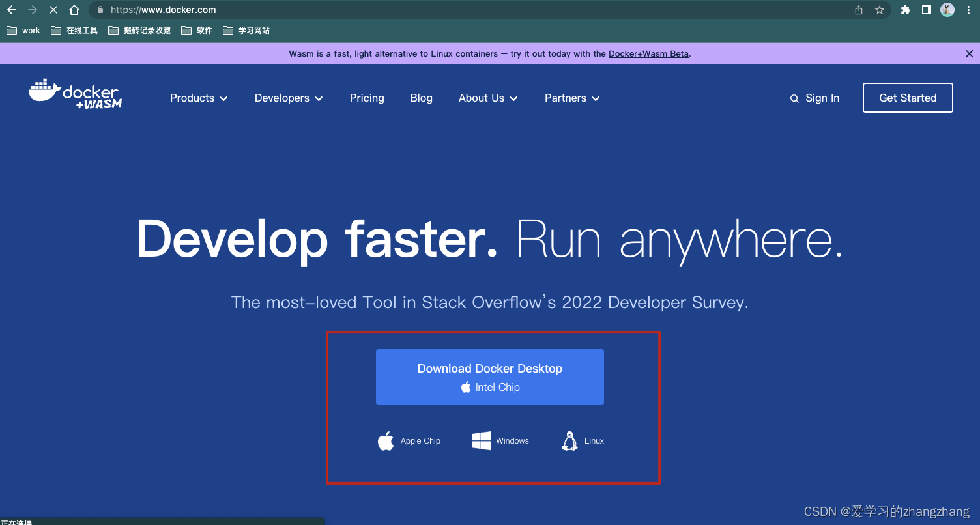
Task: Click Download Docker Desktop Intel Chip button
Action: click(490, 377)
